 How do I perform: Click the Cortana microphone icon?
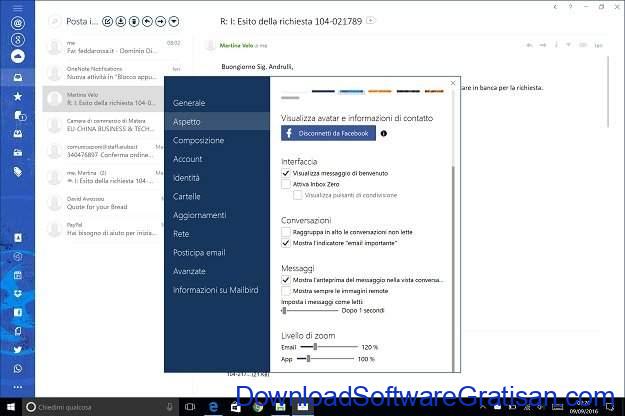pyautogui.click(x=170, y=407)
